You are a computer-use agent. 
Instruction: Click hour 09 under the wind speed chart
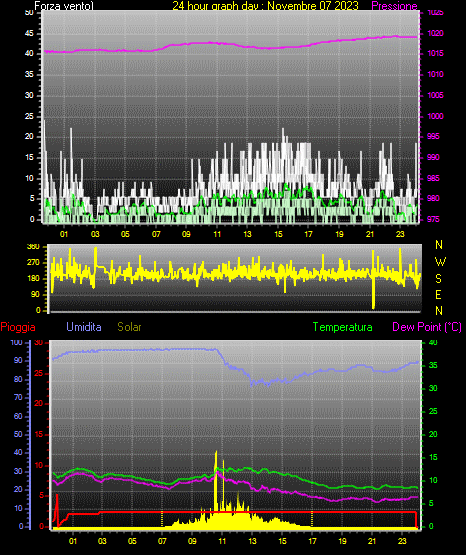pos(186,234)
